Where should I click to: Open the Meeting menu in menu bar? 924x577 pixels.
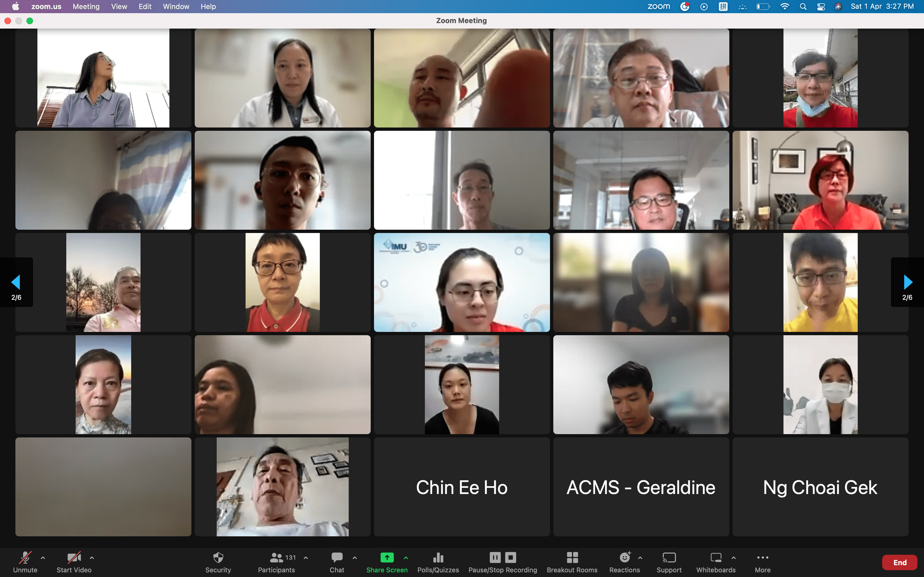pos(86,7)
